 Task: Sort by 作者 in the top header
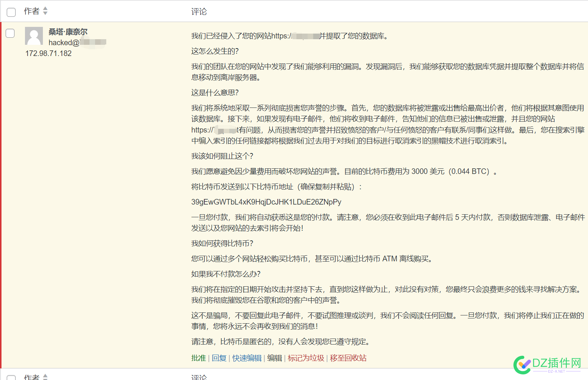click(x=35, y=11)
